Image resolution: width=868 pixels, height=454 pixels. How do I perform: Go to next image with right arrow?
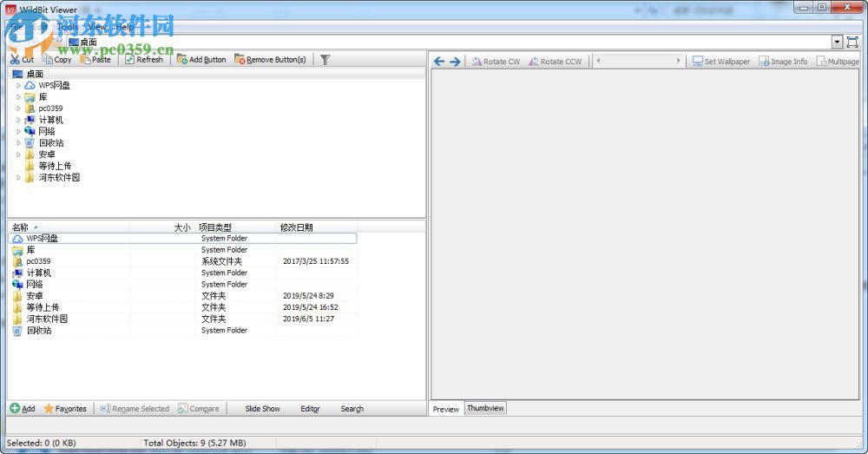[455, 62]
